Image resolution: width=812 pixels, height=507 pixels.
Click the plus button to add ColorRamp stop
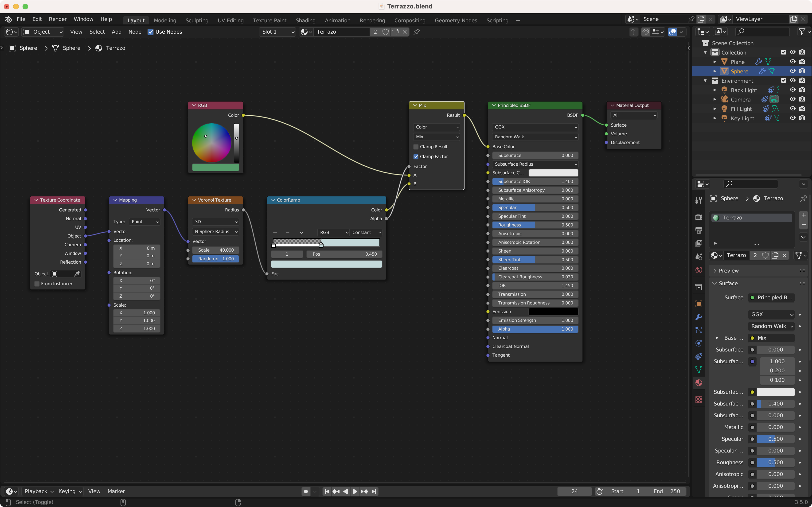pos(275,232)
